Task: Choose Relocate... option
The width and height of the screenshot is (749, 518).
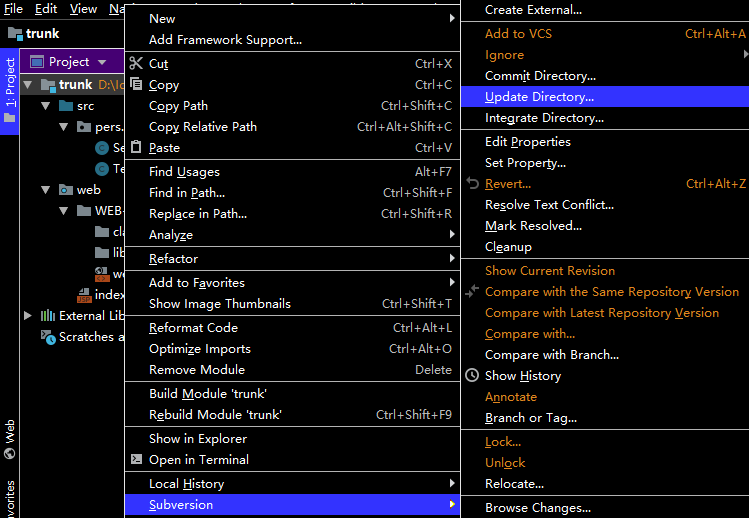Action: pos(605,484)
